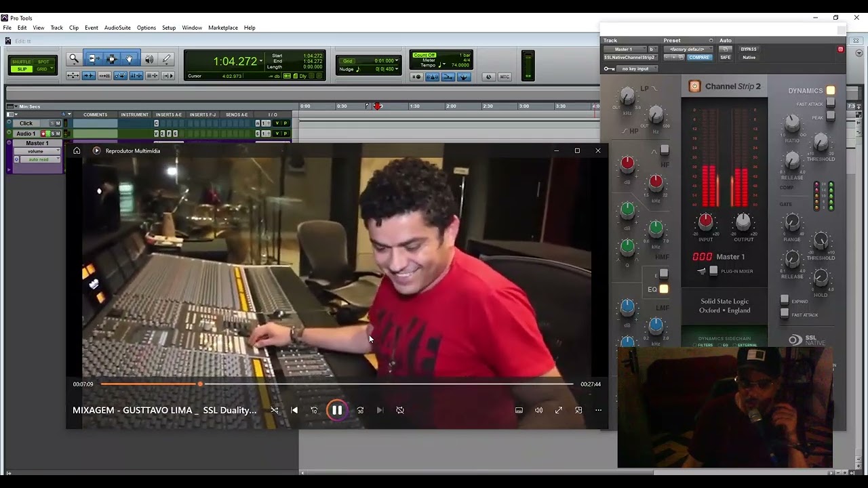868x488 pixels.
Task: Activate the Scrubber speaker tool
Action: tap(149, 59)
